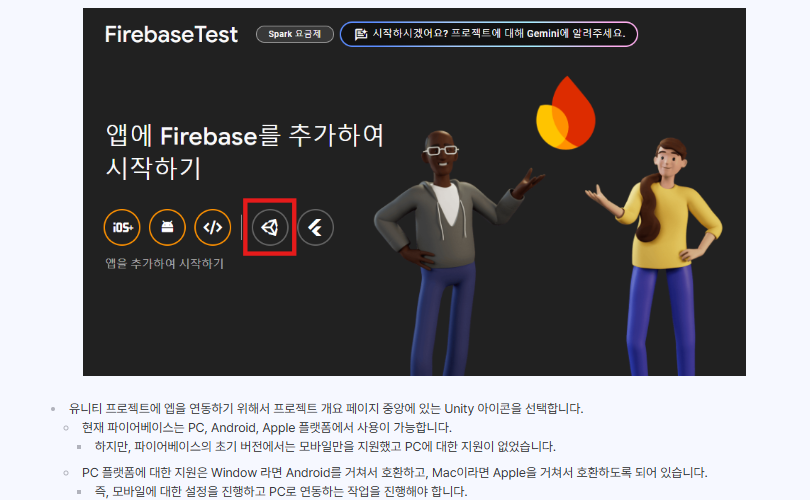Click the FirebaseTest project title

pos(171,35)
